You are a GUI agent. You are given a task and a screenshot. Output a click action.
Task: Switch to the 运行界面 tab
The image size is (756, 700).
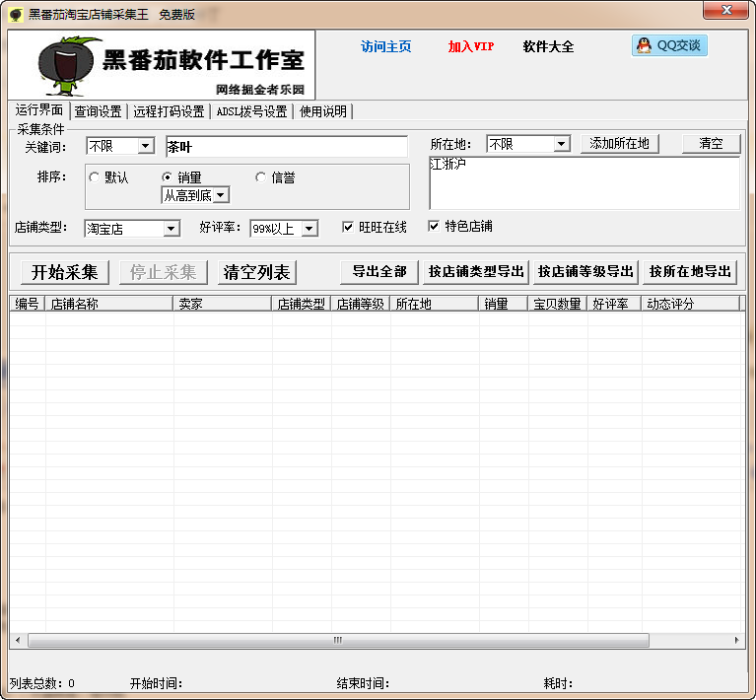click(x=39, y=110)
